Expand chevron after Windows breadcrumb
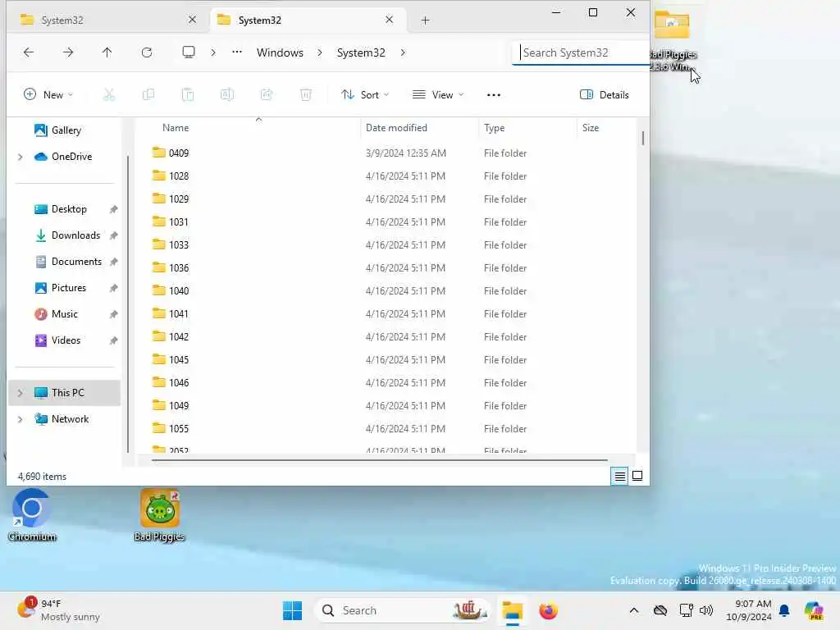Viewport: 840px width, 630px height. 320,52
